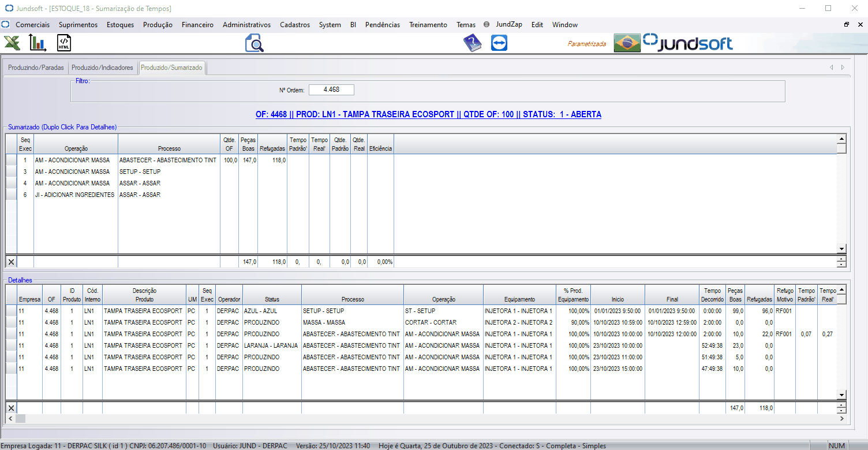868x450 pixels.
Task: Open the Temas menu
Action: tap(466, 25)
